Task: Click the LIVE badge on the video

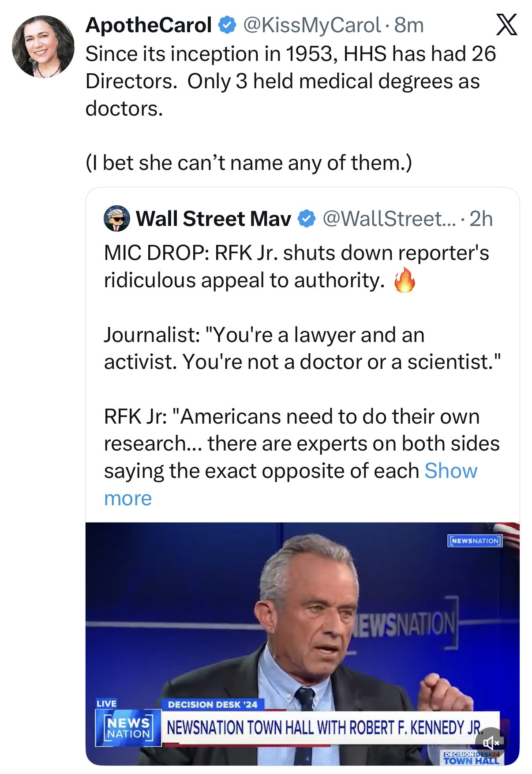Action: [106, 703]
